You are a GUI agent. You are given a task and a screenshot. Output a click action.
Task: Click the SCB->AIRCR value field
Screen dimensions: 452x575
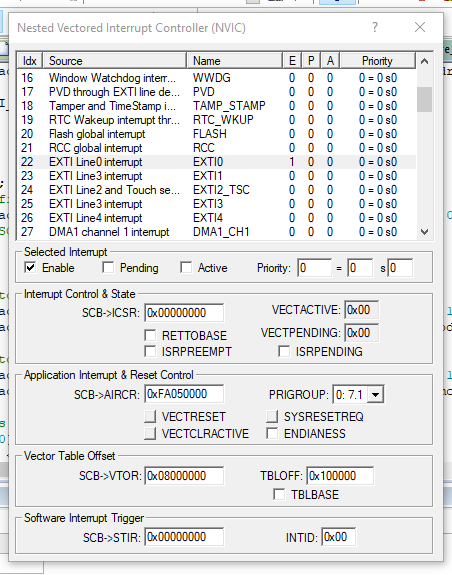(x=184, y=394)
